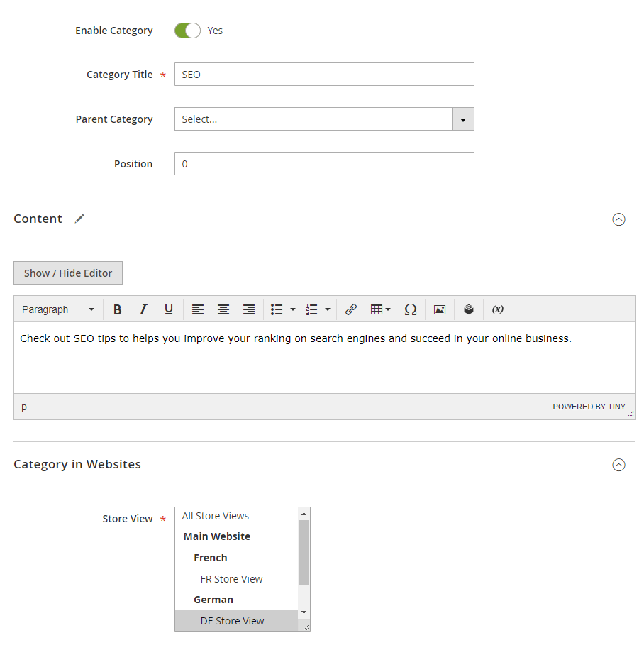Image resolution: width=644 pixels, height=655 pixels.
Task: Insert a variable with the (x) icon
Action: pos(497,309)
